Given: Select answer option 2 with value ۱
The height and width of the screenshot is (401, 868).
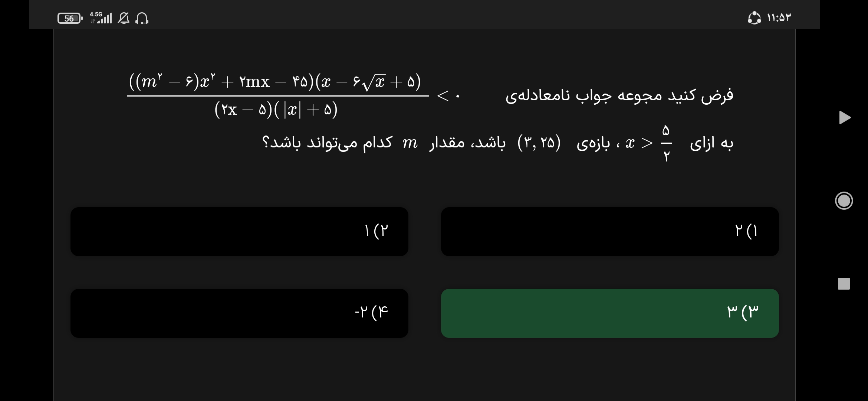Looking at the screenshot, I should (x=239, y=231).
